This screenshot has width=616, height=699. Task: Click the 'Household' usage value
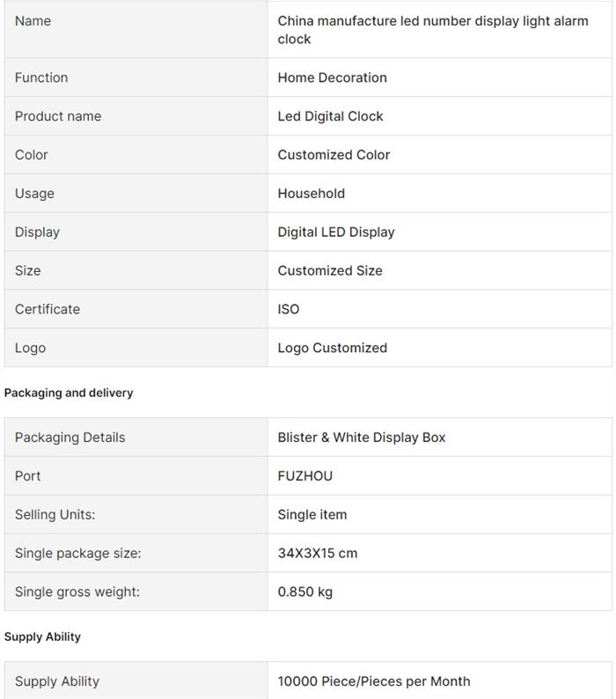point(311,194)
